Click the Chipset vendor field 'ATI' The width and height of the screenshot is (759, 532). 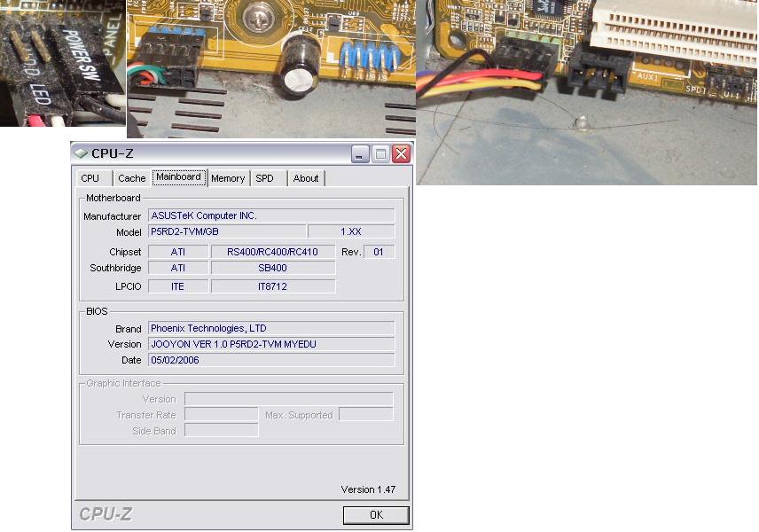coord(178,252)
